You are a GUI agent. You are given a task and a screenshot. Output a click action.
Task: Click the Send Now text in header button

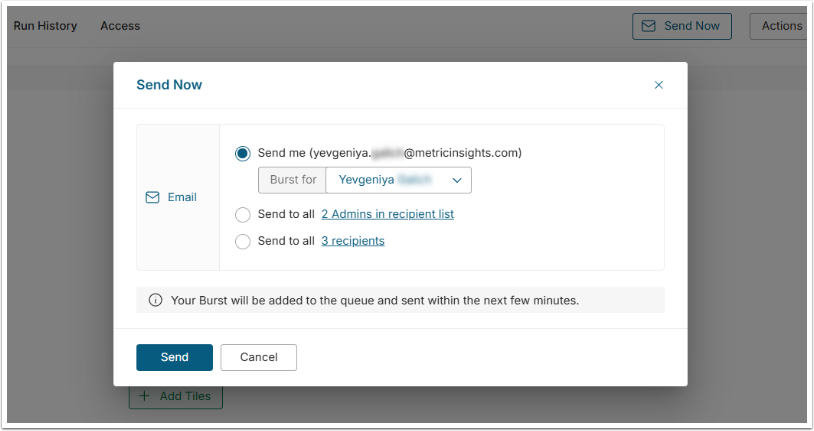click(x=692, y=26)
